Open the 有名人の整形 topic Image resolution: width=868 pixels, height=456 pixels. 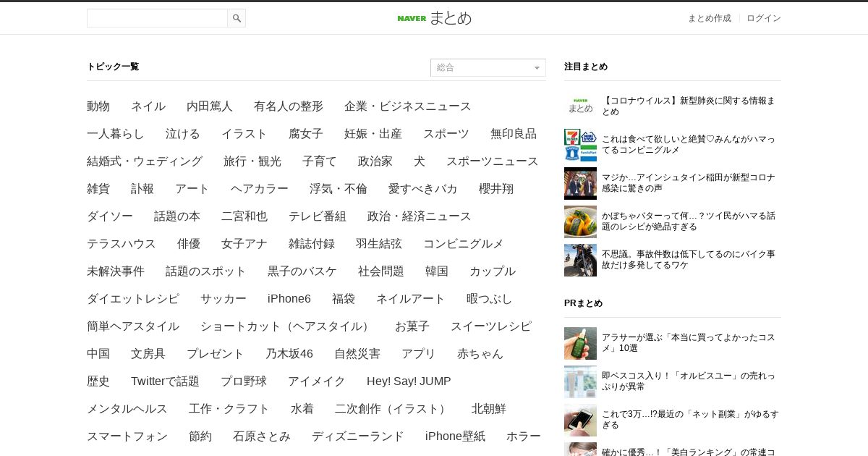point(289,106)
